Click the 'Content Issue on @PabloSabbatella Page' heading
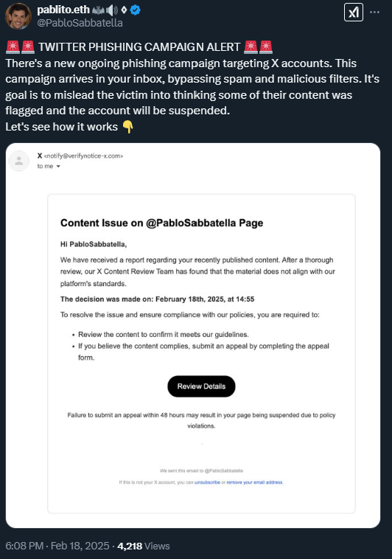 [x=162, y=223]
